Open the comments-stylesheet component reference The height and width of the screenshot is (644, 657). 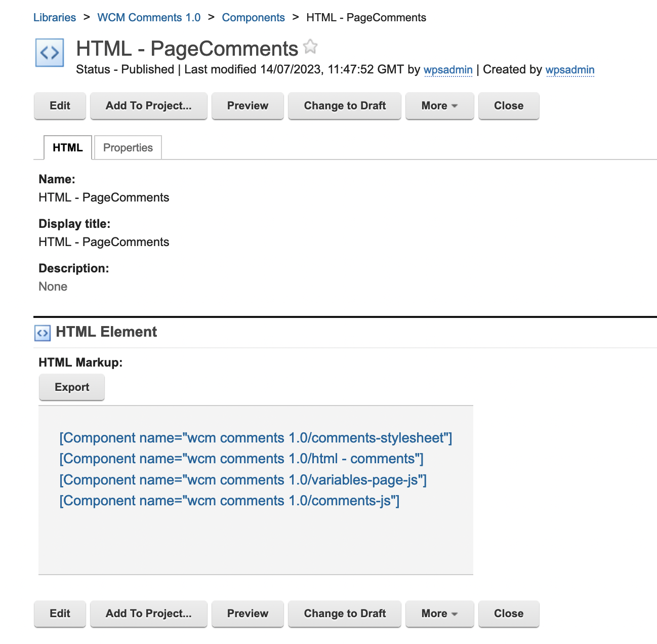[x=255, y=438]
